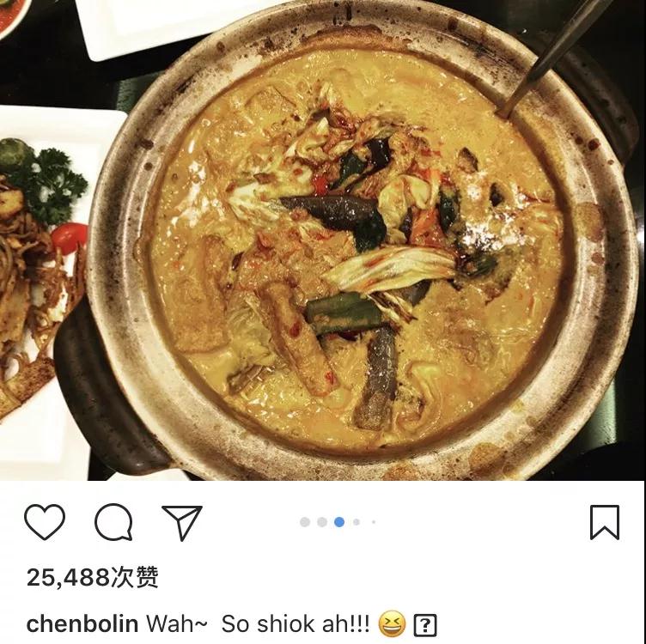This screenshot has height=644, width=646.
Task: Share the post using paper plane icon
Action: (182, 522)
